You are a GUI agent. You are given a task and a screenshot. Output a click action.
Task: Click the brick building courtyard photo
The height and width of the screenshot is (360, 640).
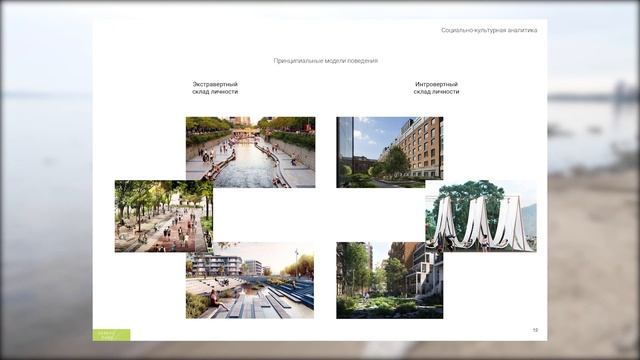coord(389,152)
